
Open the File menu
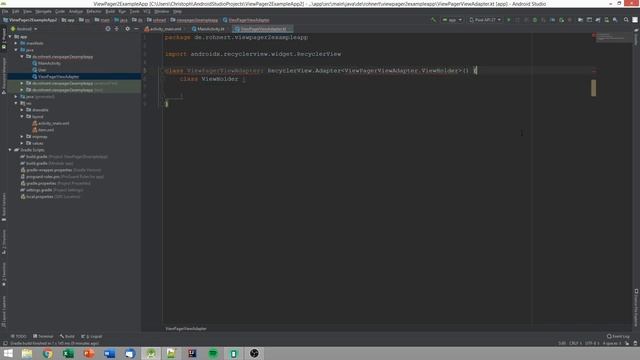click(x=5, y=11)
